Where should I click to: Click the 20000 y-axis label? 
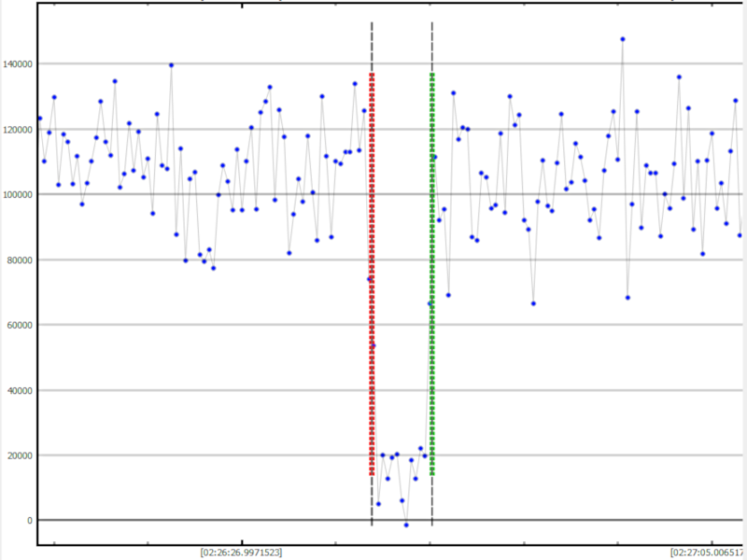pos(19,455)
